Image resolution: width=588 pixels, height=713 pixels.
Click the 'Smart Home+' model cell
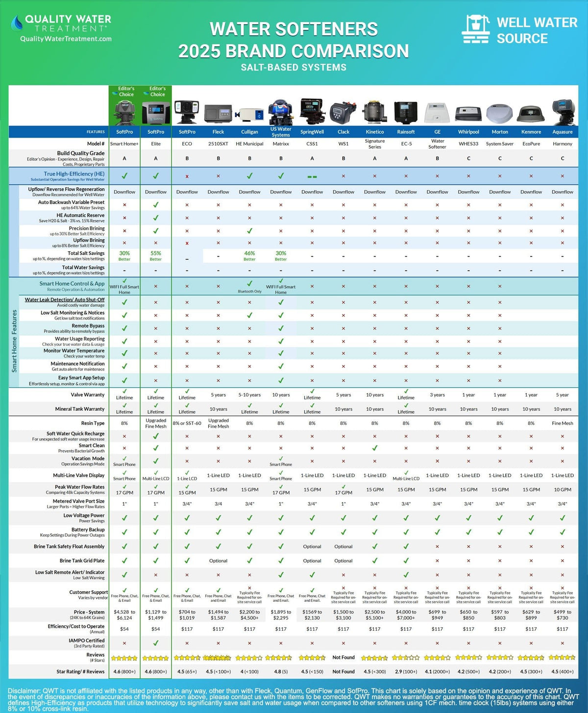[124, 144]
